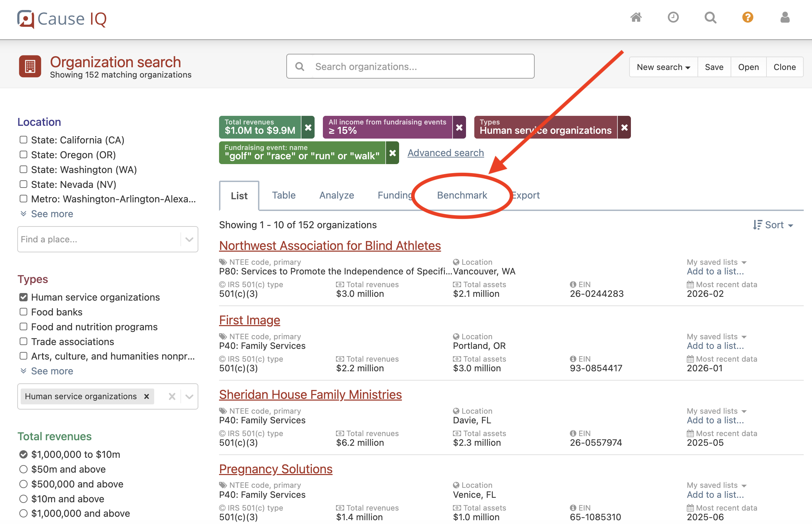Check State: California (CA)

click(x=23, y=140)
